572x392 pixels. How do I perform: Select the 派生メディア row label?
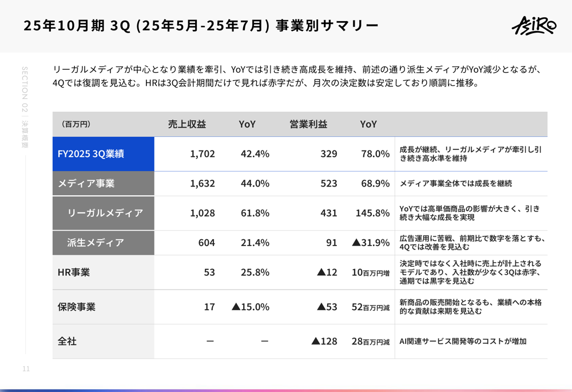pos(96,243)
